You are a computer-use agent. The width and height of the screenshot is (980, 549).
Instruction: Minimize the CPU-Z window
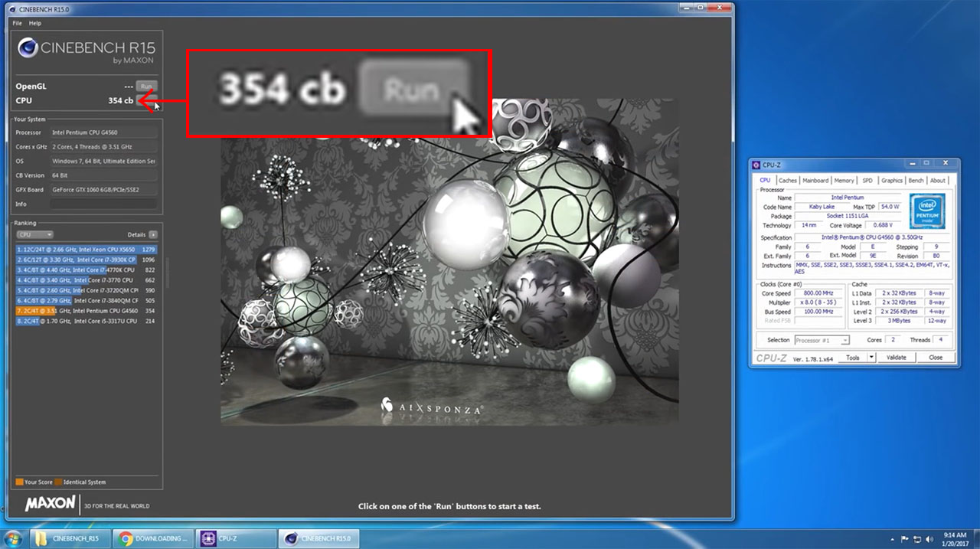[913, 164]
